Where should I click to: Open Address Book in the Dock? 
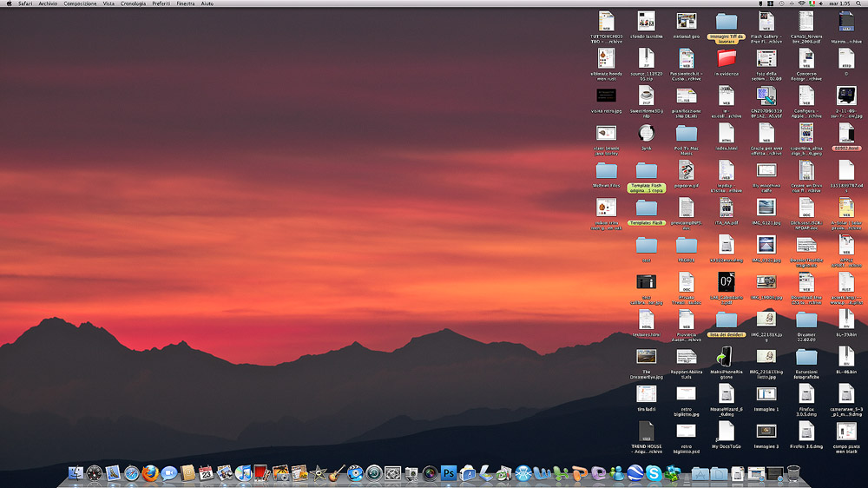tap(187, 473)
